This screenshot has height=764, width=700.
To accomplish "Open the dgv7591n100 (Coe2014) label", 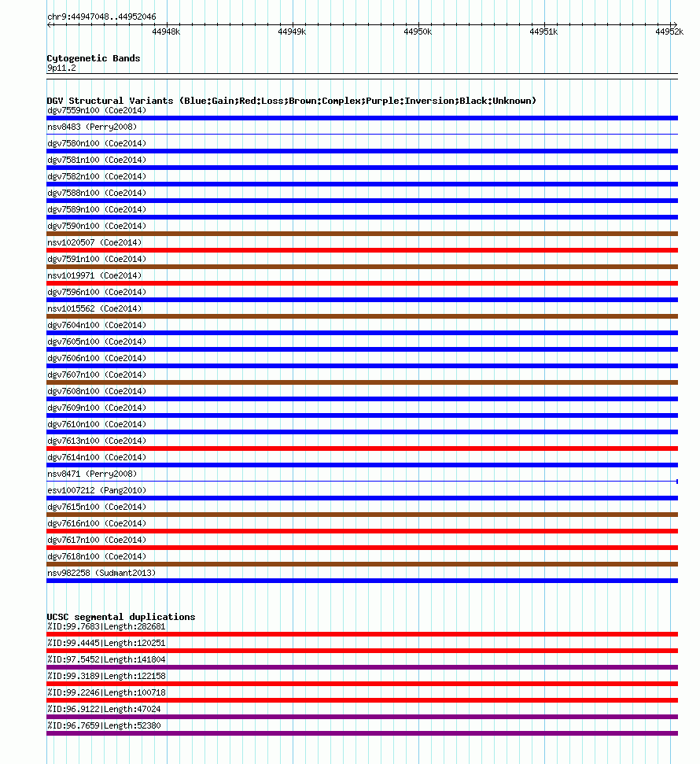I will point(97,260).
